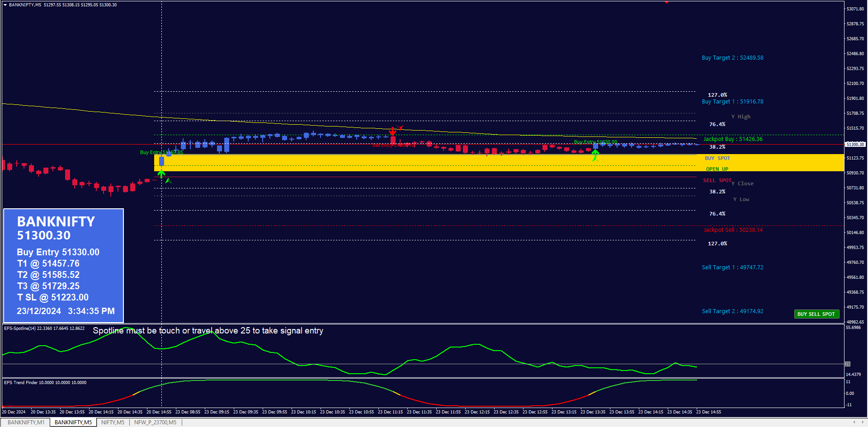Click the OPEN UP label on the yellow band
868x427 pixels.
click(x=717, y=169)
